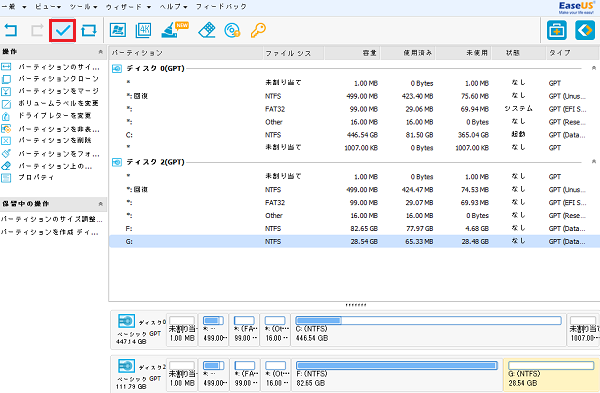Click the パーティションをマージ operation link
The height and width of the screenshot is (393, 600).
pyautogui.click(x=59, y=91)
